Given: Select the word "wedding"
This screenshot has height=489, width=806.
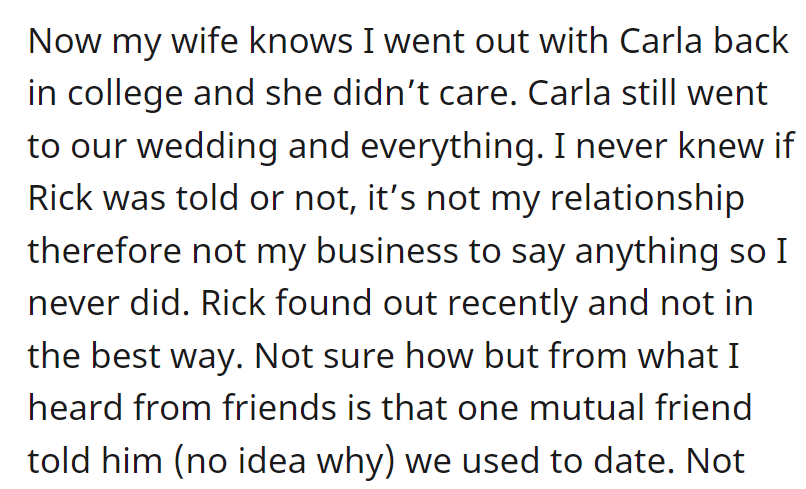Looking at the screenshot, I should click(207, 146).
